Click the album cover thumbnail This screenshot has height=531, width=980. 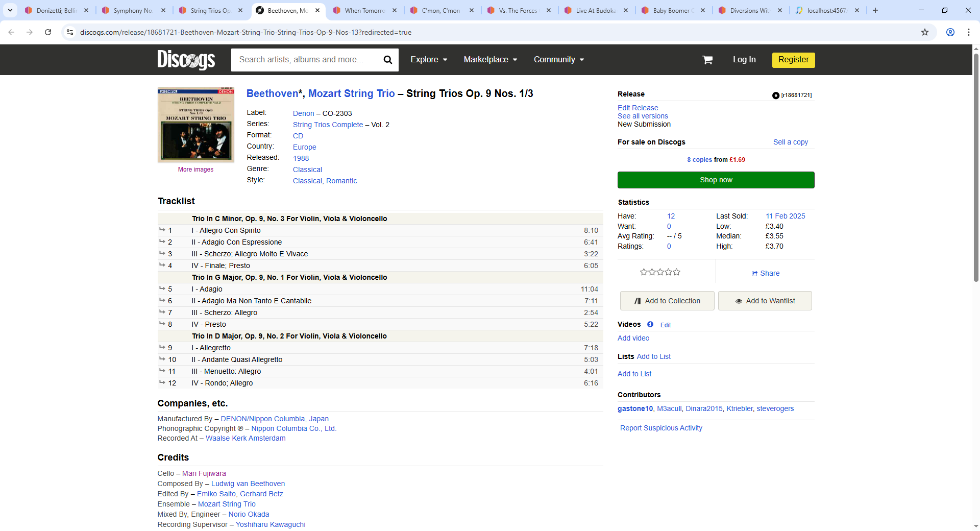coord(195,125)
